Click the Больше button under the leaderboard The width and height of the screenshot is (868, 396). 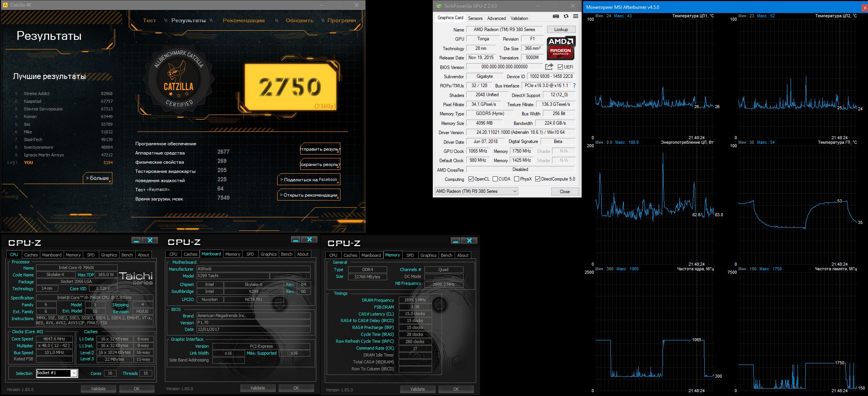click(97, 178)
